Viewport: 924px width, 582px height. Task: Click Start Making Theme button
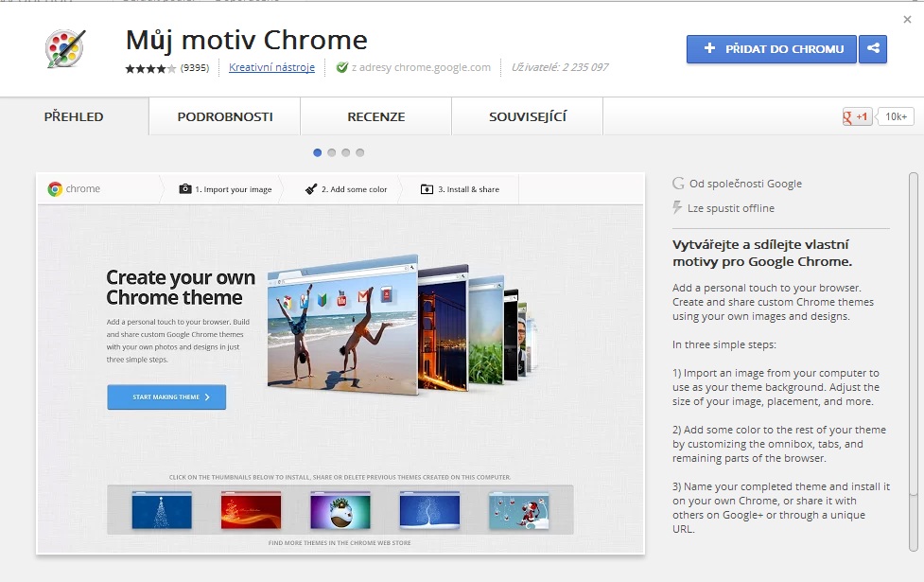[x=166, y=397]
